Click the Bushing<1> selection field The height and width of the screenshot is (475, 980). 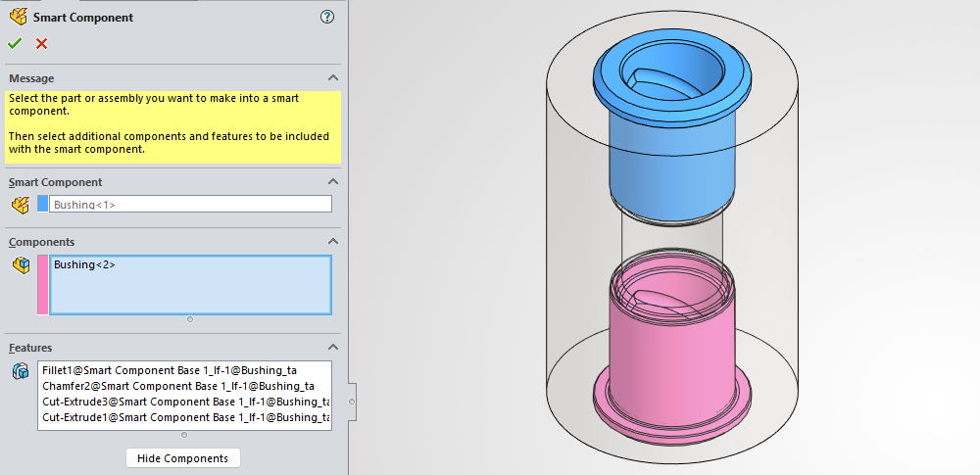point(191,204)
